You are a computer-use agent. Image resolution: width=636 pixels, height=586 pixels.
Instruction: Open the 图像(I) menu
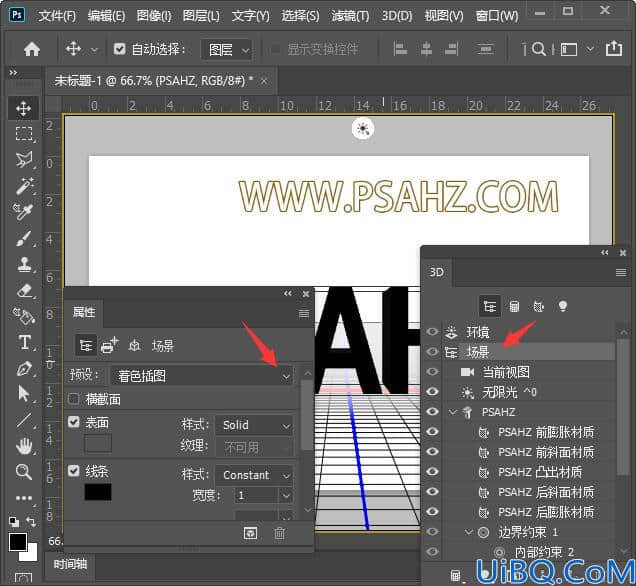154,16
